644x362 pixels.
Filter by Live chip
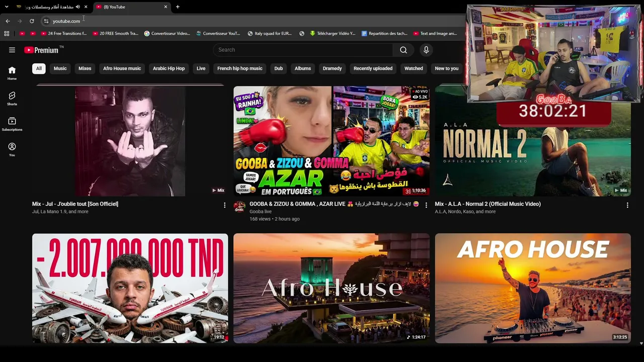(x=201, y=68)
